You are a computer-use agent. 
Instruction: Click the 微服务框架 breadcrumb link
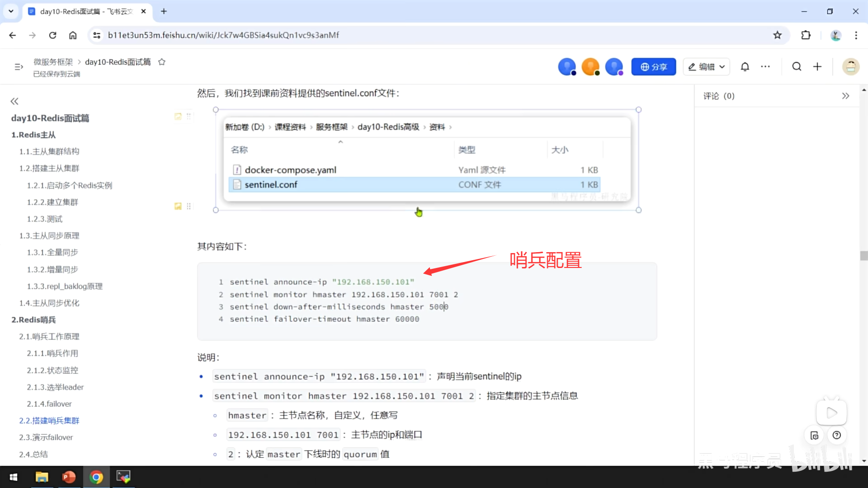pyautogui.click(x=53, y=62)
